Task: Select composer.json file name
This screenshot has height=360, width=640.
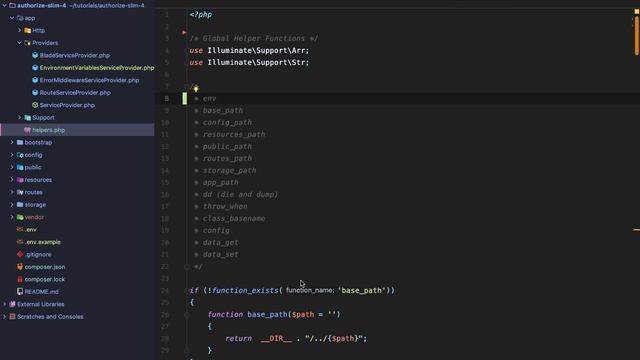Action: [x=45, y=267]
